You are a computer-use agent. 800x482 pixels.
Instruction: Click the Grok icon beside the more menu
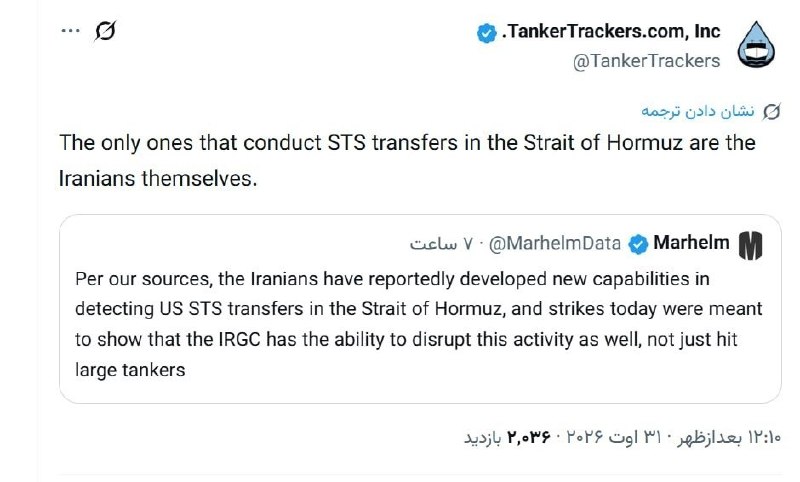point(105,31)
